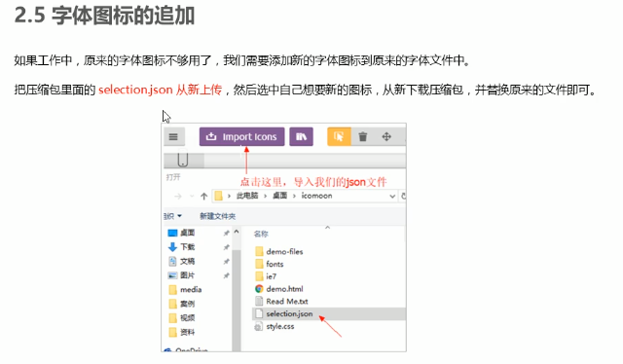The width and height of the screenshot is (623, 364).
Task: Select 下载 in the navigation pane
Action: point(187,247)
